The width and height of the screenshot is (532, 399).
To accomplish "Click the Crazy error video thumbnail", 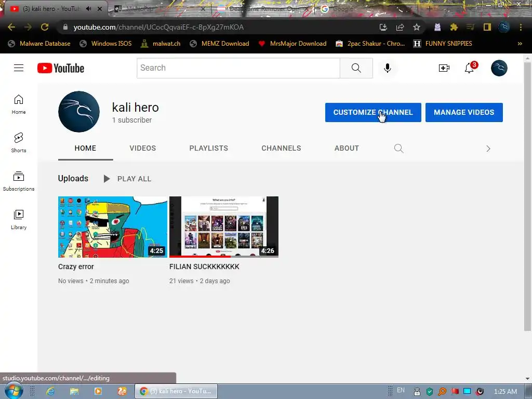I will click(113, 227).
